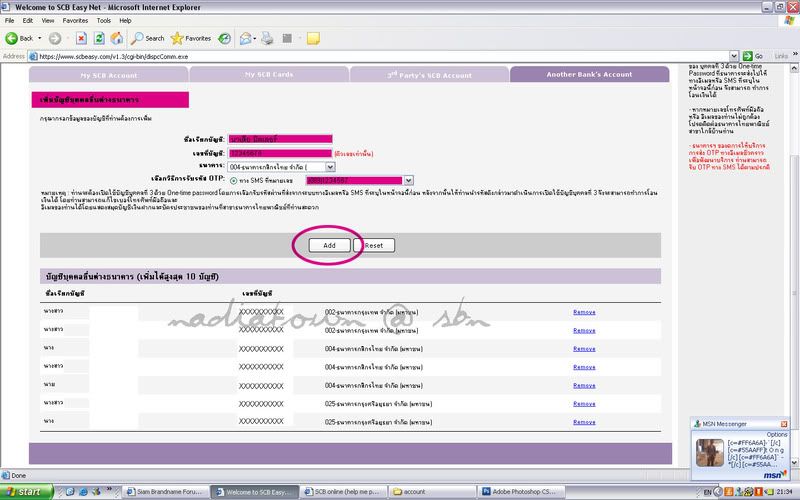Click Remove on the third 004 bank row
800x500 pixels.
584,386
